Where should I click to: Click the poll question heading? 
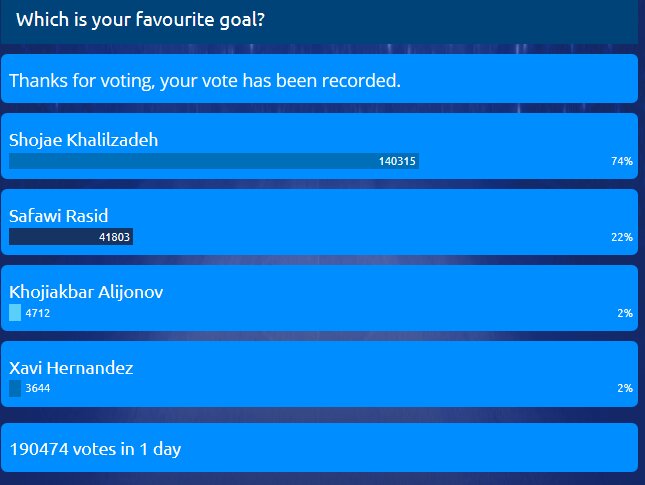[140, 19]
